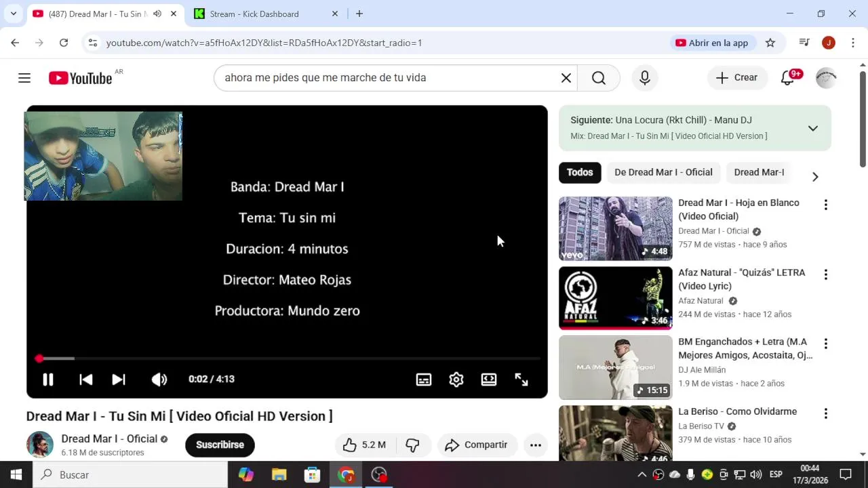
Task: Click the address bar URL
Action: coord(264,43)
